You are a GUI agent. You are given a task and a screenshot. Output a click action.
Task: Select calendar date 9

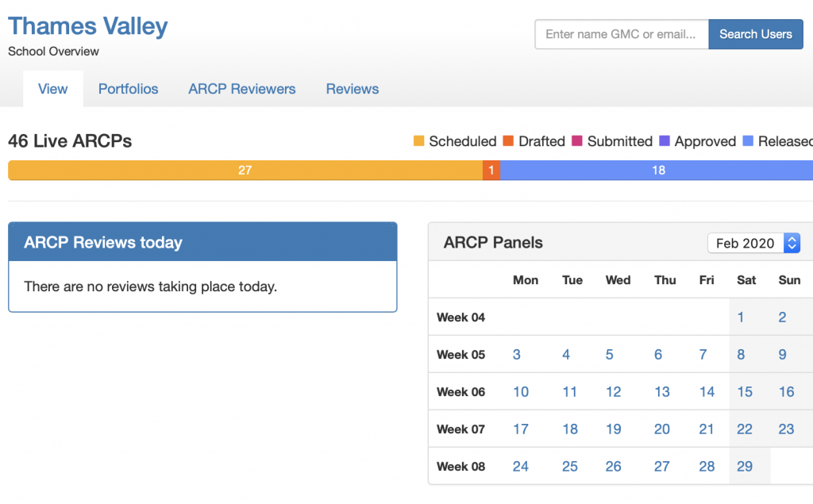pos(782,354)
